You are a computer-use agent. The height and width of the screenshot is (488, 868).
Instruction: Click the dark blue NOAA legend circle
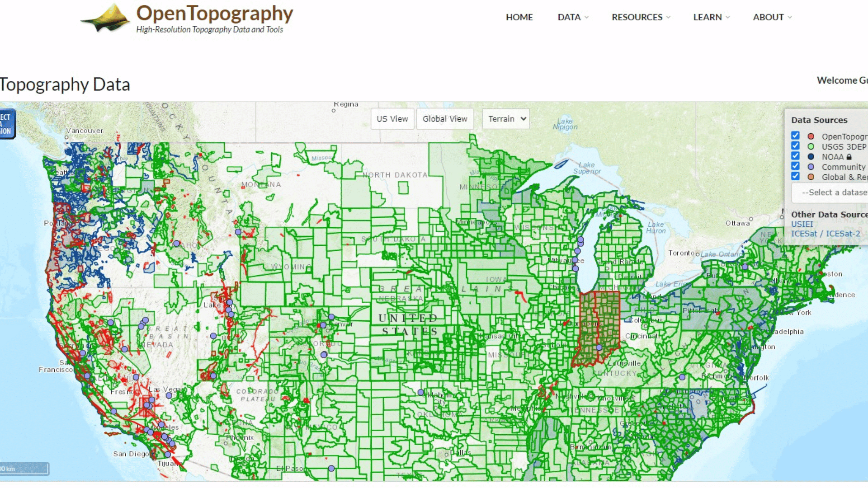tap(811, 157)
